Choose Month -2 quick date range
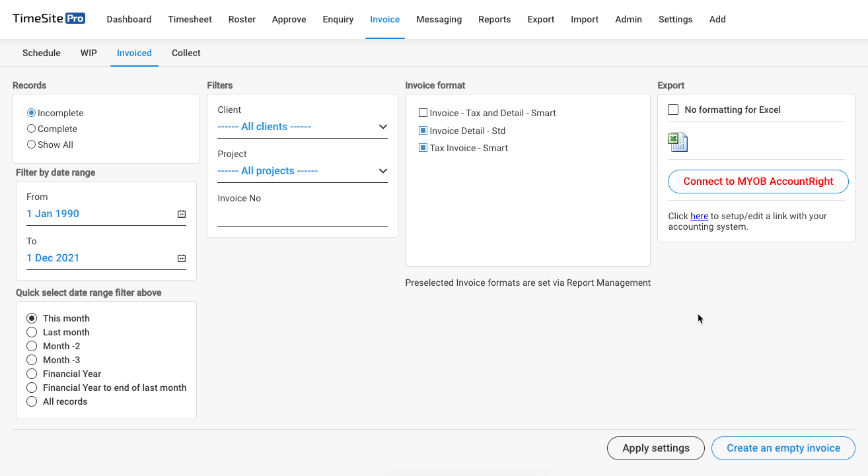 click(32, 346)
